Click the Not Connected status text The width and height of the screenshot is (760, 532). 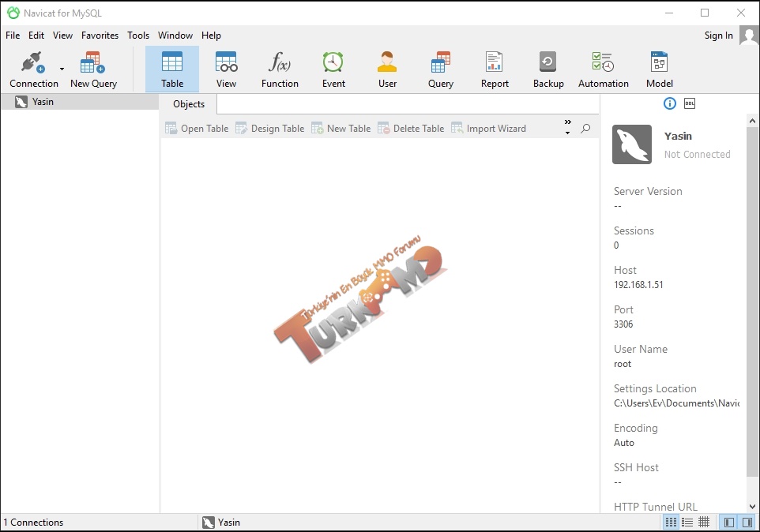(x=697, y=155)
